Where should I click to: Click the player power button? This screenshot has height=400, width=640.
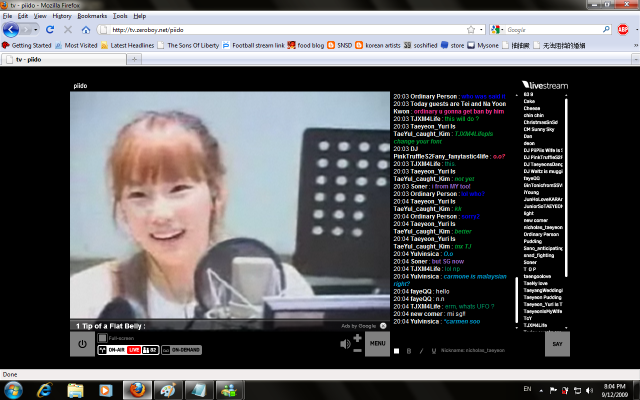click(82, 344)
